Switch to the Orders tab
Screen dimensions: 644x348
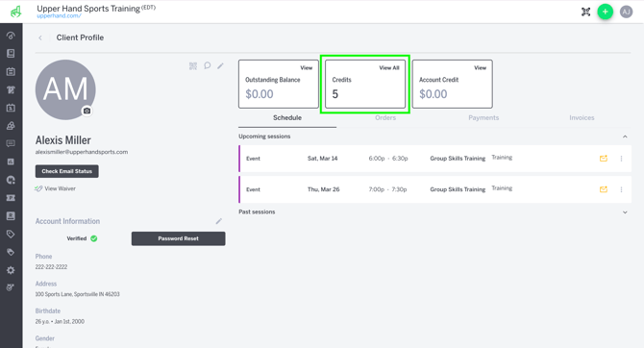[x=385, y=118]
